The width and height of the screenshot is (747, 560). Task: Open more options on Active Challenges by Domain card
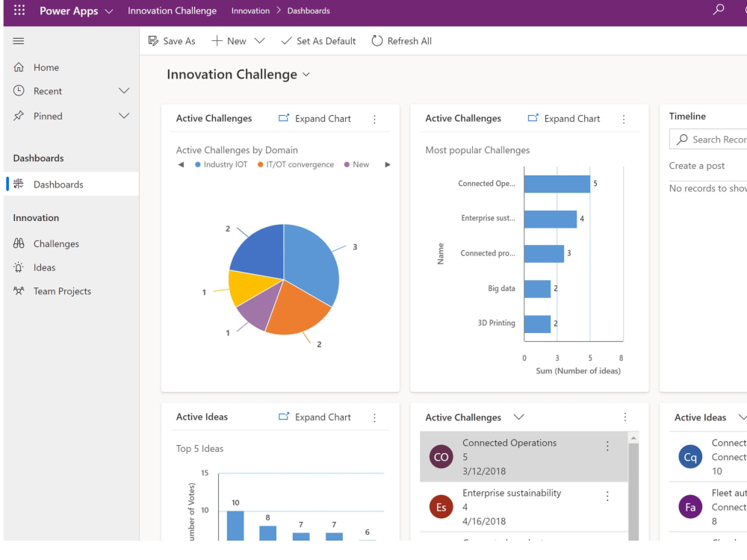tap(374, 119)
